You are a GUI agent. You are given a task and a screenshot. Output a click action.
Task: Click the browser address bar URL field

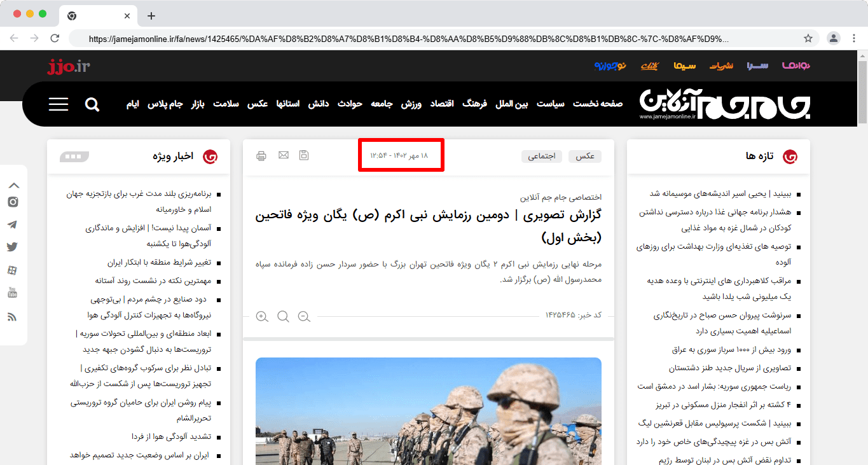click(407, 38)
